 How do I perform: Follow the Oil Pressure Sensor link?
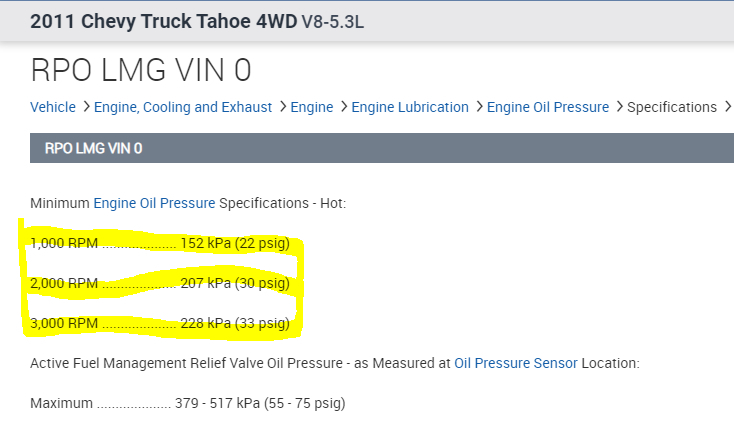(515, 363)
